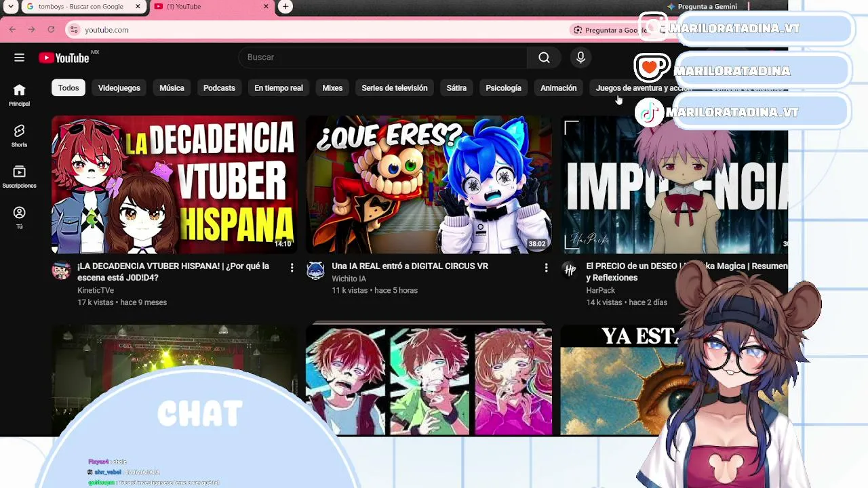Open the YouTube guide hamburger menu
Image resolution: width=868 pixels, height=488 pixels.
point(19,58)
